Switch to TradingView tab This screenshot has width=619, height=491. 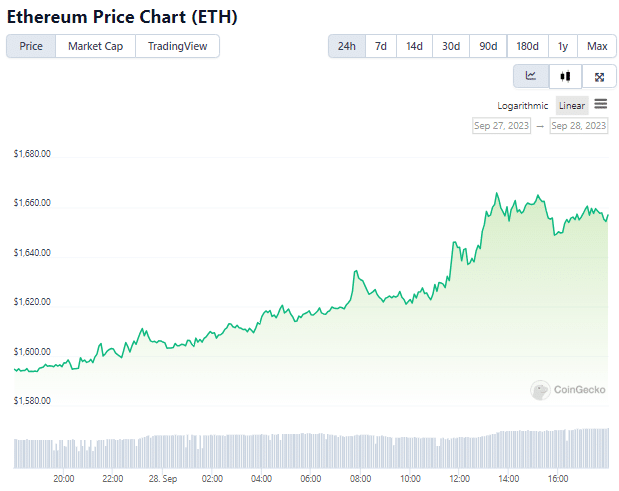[x=177, y=47]
